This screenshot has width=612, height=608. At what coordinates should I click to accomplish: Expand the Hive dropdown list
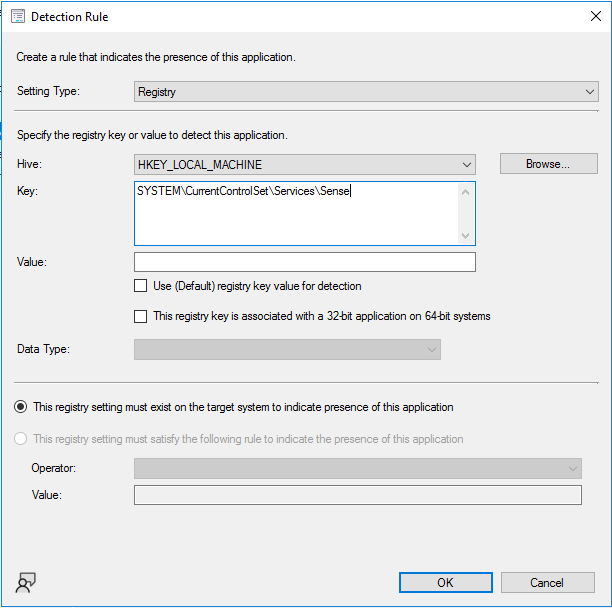tap(305, 164)
